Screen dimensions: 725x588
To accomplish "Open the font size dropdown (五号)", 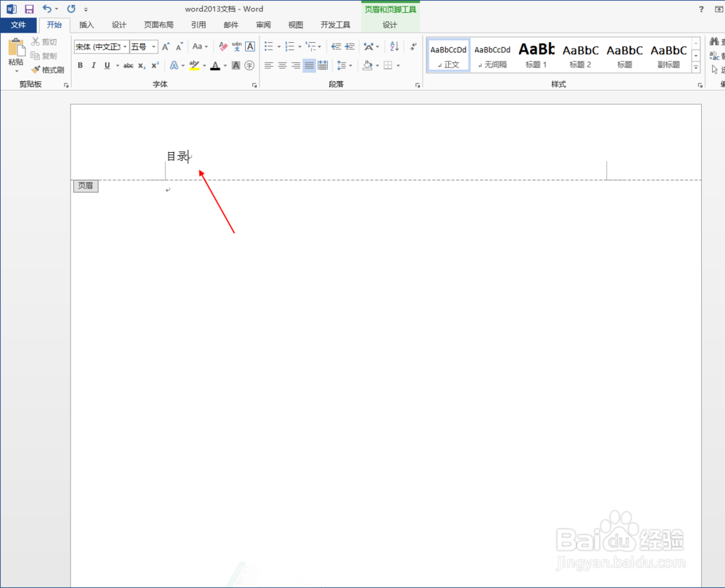I will (154, 46).
